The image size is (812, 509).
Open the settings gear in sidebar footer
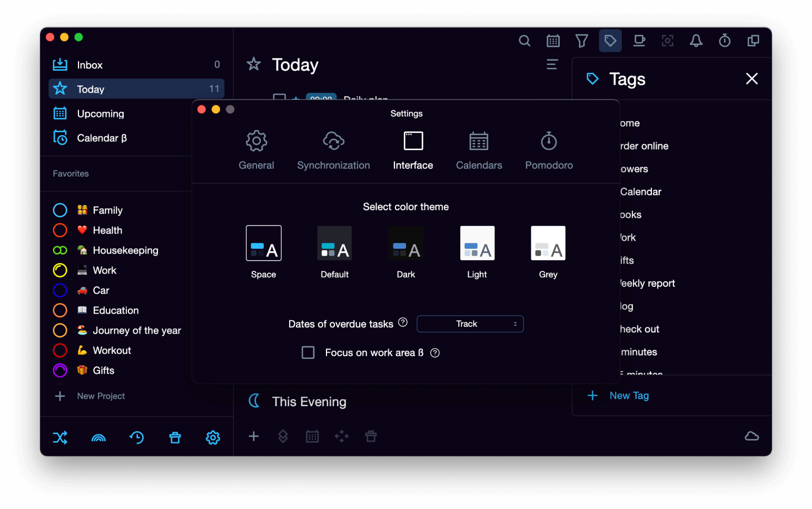pos(213,437)
